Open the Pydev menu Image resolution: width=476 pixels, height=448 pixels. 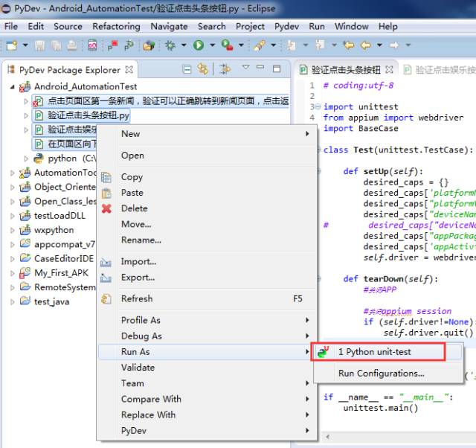(286, 27)
